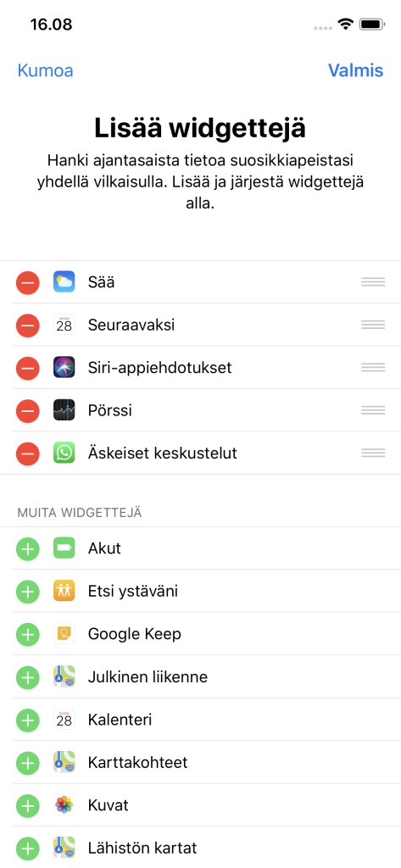Tap Kumoa to cancel changes
The height and width of the screenshot is (868, 401).
(46, 71)
